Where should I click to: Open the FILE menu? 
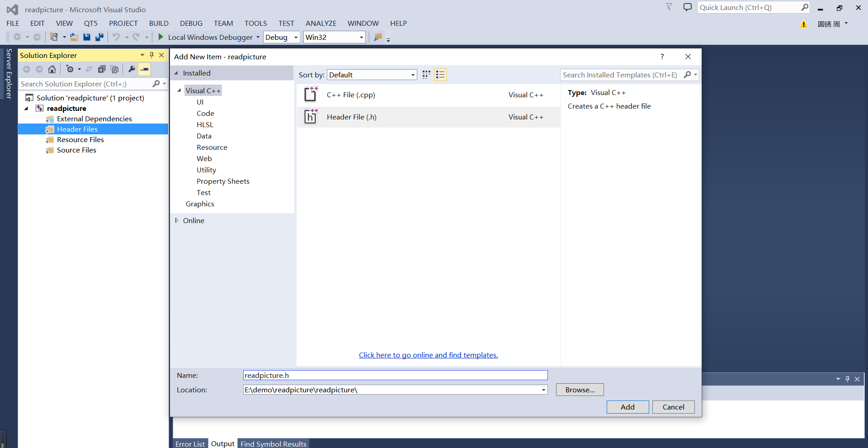pyautogui.click(x=13, y=23)
